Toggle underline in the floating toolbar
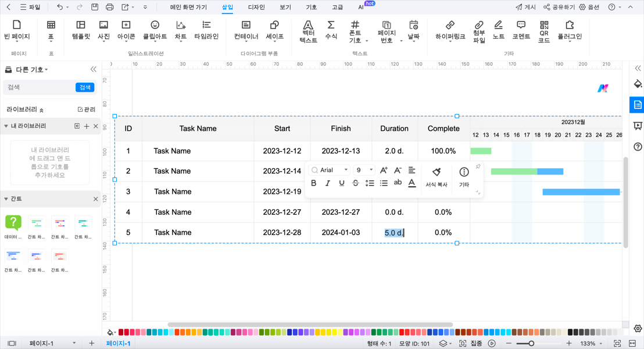The height and width of the screenshot is (349, 644). pos(342,183)
